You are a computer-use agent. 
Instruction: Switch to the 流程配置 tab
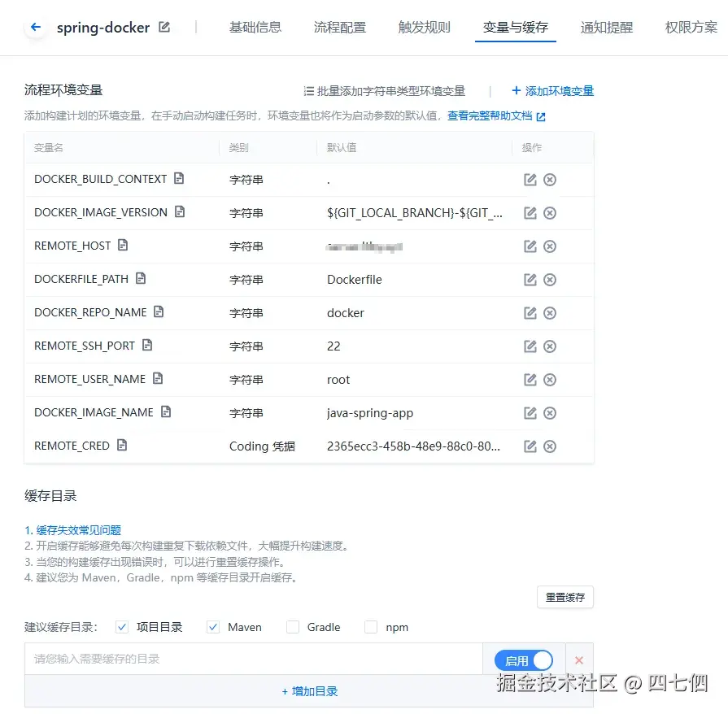click(x=340, y=25)
